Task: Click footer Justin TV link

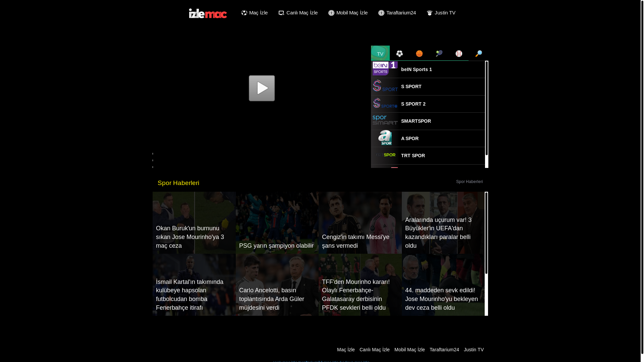Action: [474, 350]
